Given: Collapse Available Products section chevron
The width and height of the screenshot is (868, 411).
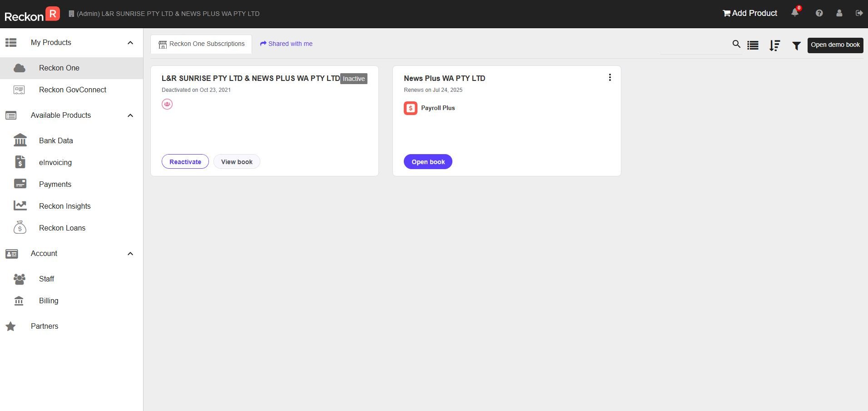Looking at the screenshot, I should 130,115.
